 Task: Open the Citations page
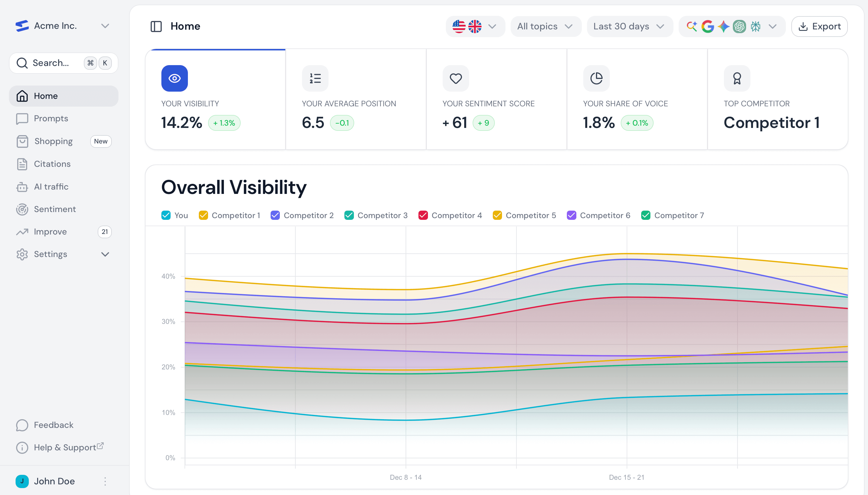pyautogui.click(x=52, y=164)
